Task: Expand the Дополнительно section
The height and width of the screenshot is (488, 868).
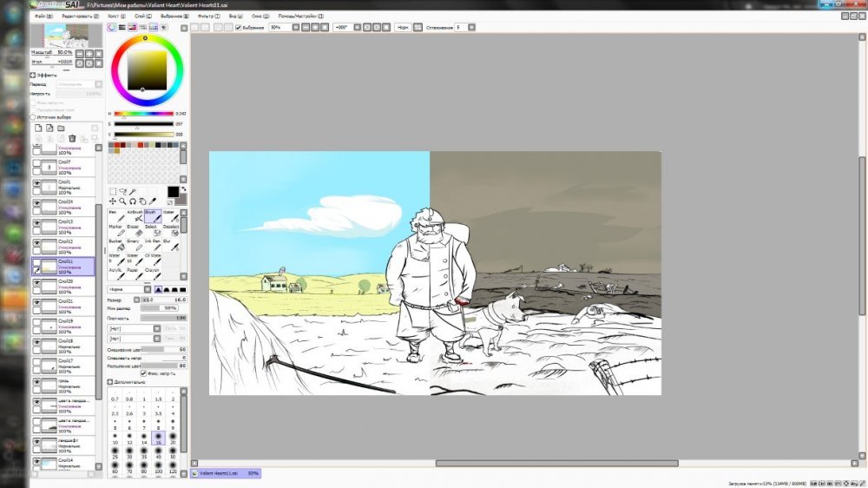Action: (x=110, y=382)
